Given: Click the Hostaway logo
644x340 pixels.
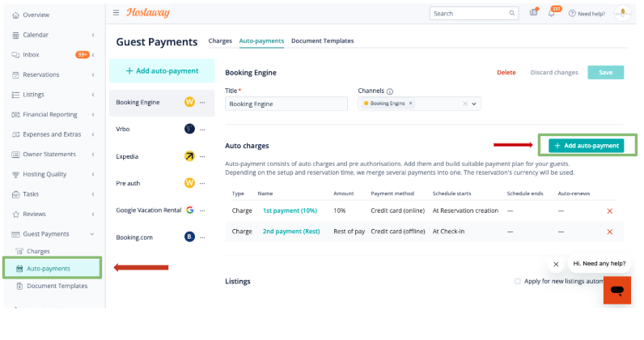Looking at the screenshot, I should coord(148,13).
